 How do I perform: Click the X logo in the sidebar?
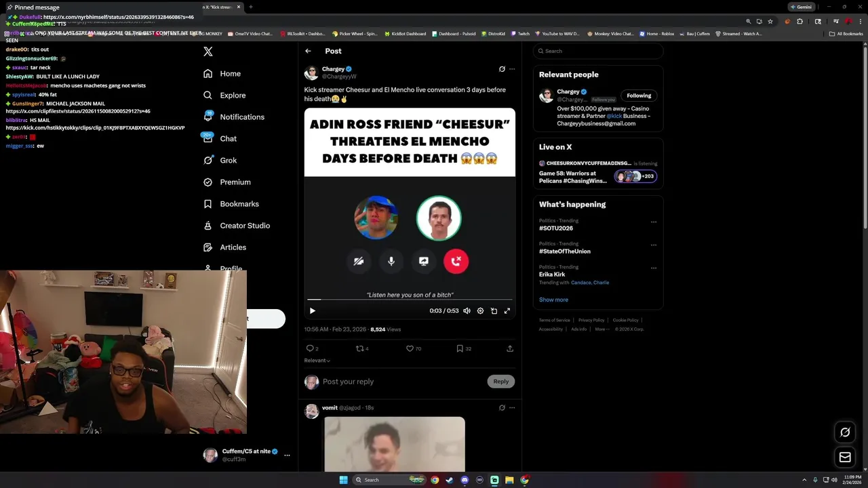pos(208,52)
